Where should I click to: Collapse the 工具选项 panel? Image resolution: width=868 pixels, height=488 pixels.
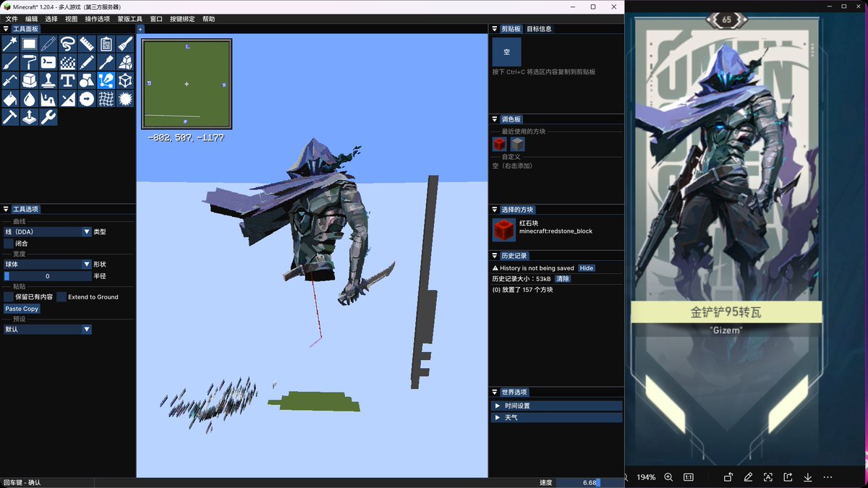tap(6, 209)
